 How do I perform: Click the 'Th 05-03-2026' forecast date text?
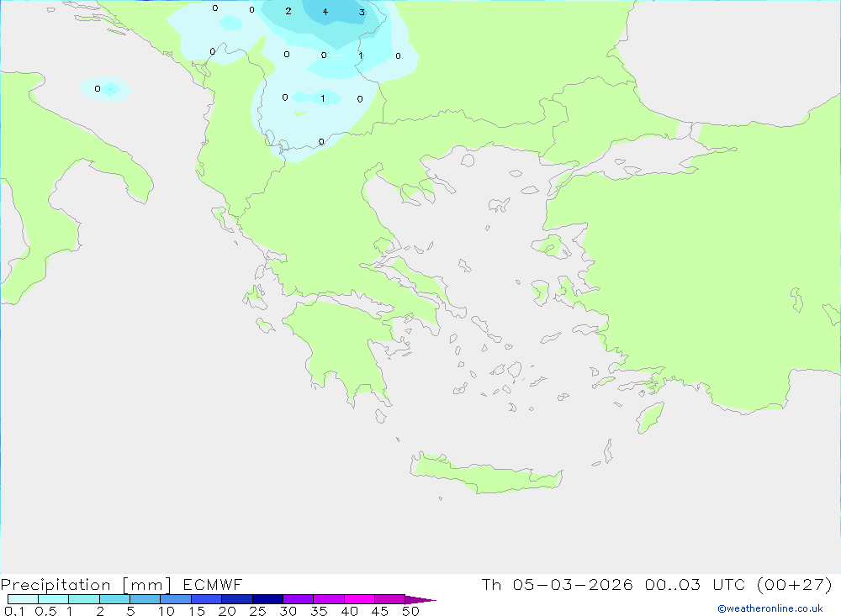coord(558,585)
